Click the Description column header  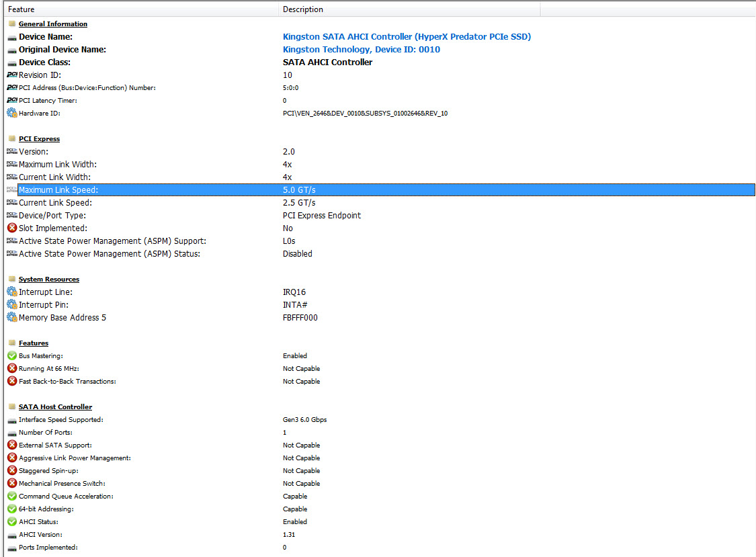(x=409, y=9)
